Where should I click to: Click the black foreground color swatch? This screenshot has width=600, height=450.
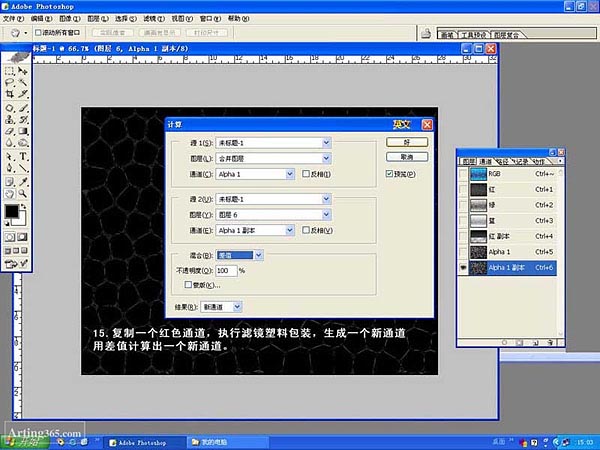pyautogui.click(x=11, y=211)
